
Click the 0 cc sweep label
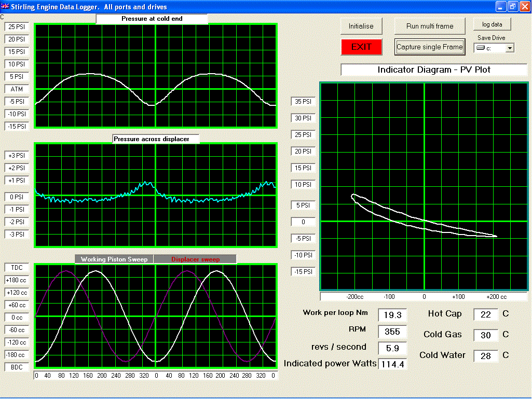[17, 317]
